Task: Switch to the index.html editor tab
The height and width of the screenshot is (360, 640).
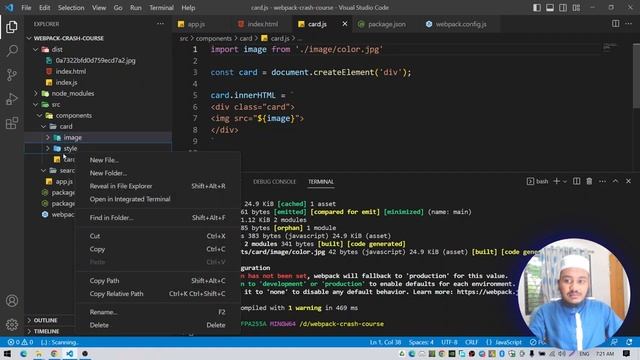Action: click(262, 24)
